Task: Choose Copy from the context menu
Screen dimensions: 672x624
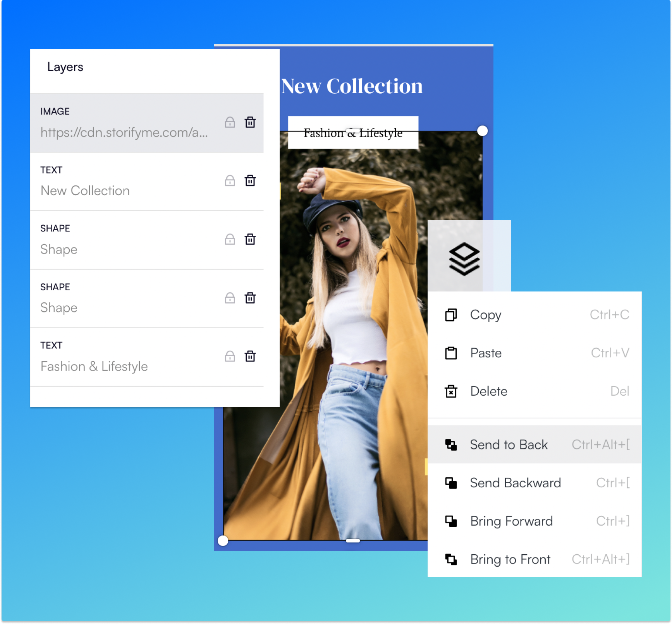Action: [x=535, y=315]
